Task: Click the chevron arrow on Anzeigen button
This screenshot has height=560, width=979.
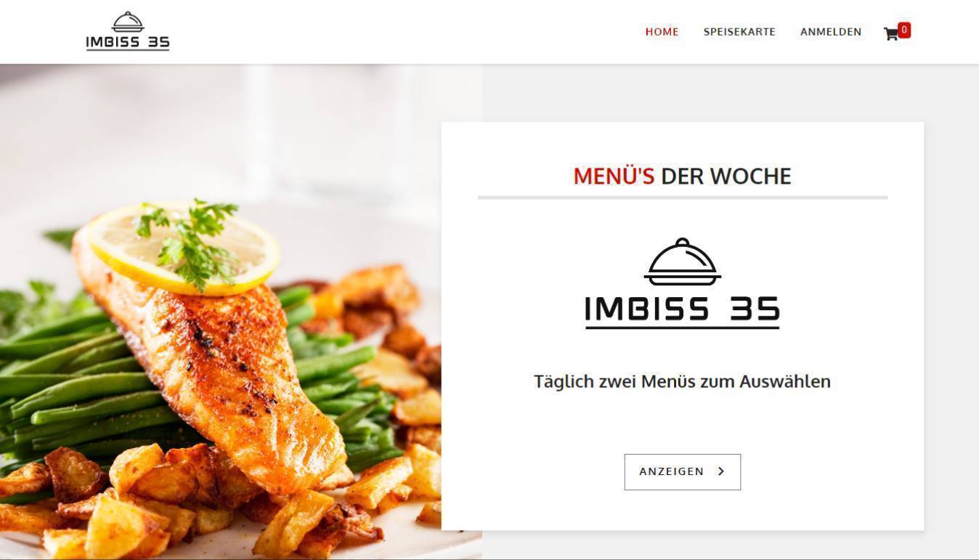Action: [721, 471]
